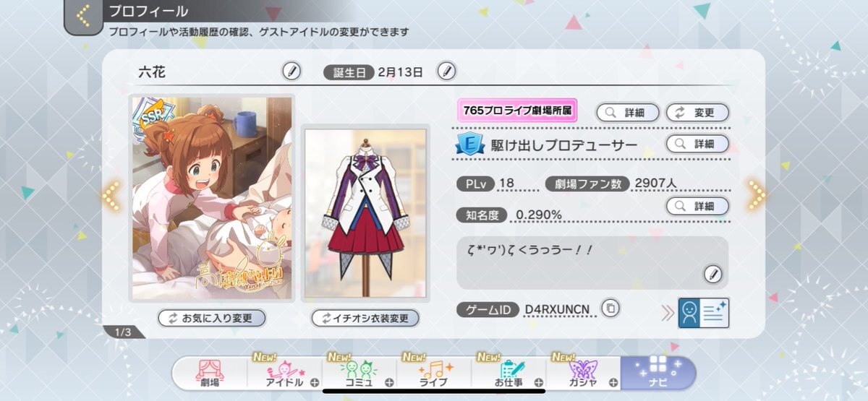Open 詳細 for 765プロライブ劇場所属 title
This screenshot has height=401, width=868.
627,113
